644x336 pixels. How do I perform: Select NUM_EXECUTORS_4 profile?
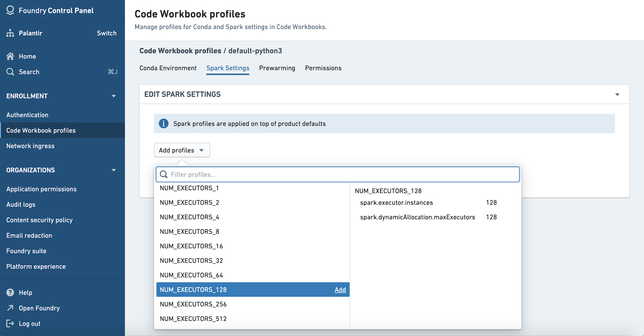[x=253, y=217]
